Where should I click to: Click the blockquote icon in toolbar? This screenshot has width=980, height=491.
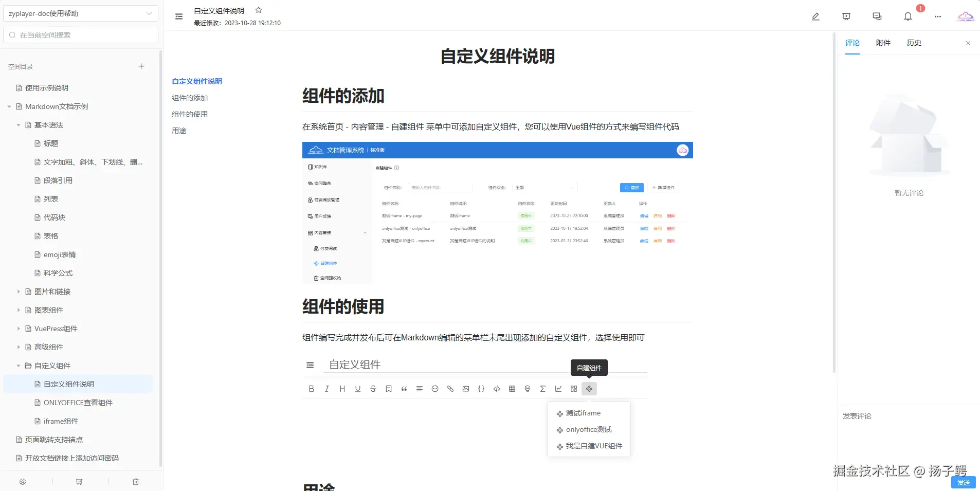404,389
